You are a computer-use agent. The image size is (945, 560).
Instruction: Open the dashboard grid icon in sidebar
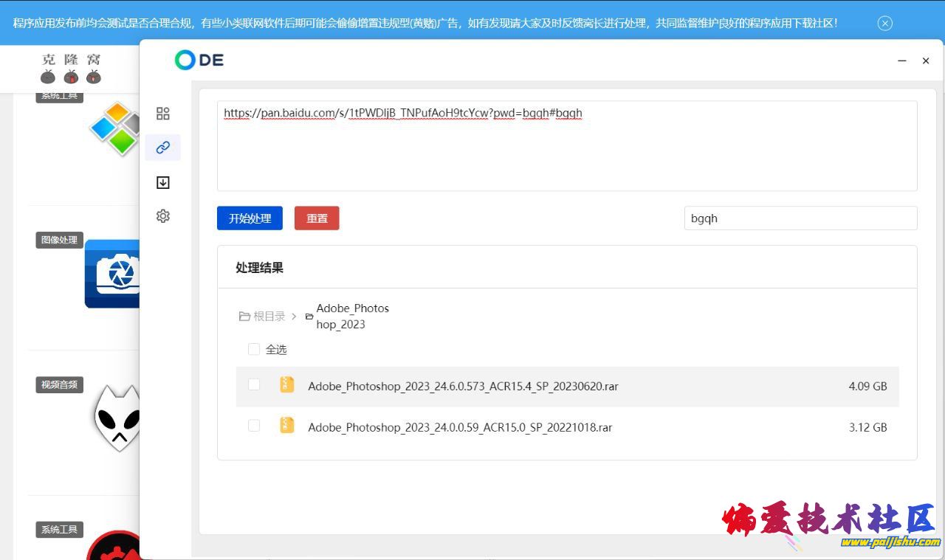click(x=163, y=114)
